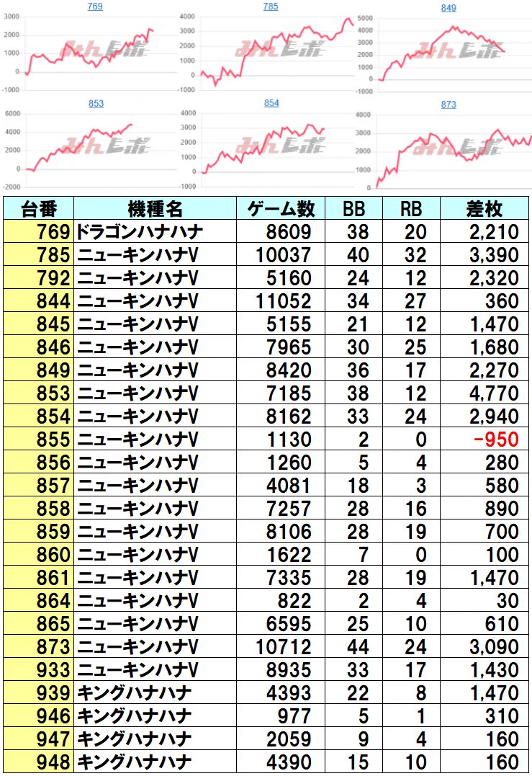Open the 854 graph link
This screenshot has width=532, height=776.
coord(271,103)
